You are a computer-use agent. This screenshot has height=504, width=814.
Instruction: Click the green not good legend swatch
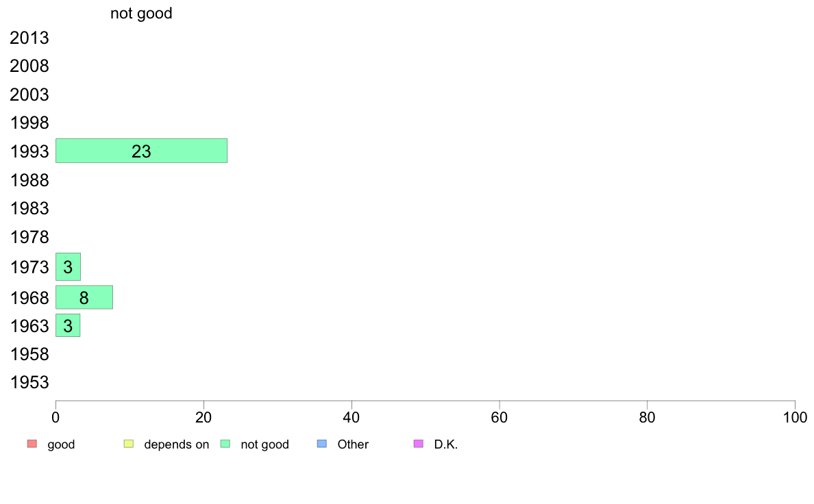[x=225, y=444]
